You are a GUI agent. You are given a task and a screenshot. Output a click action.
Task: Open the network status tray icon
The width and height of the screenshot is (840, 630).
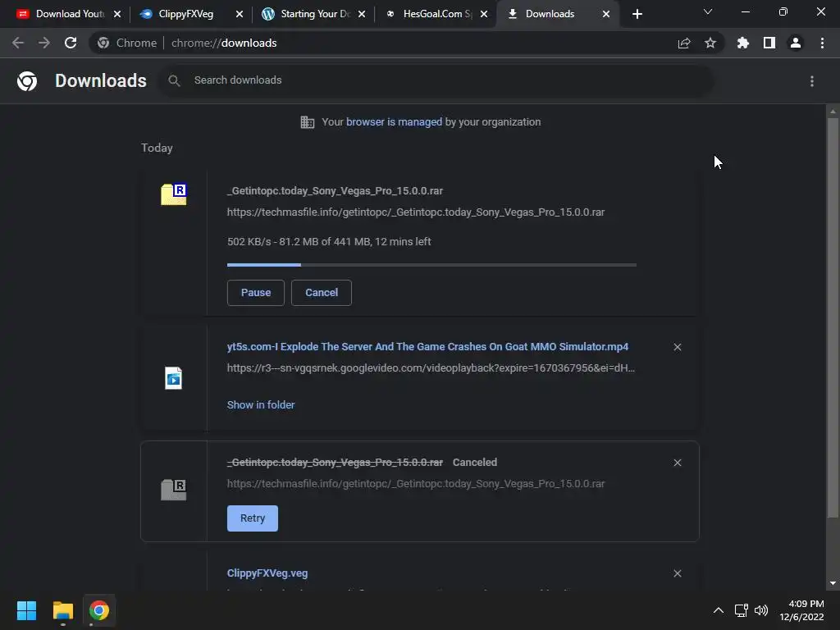click(x=742, y=610)
